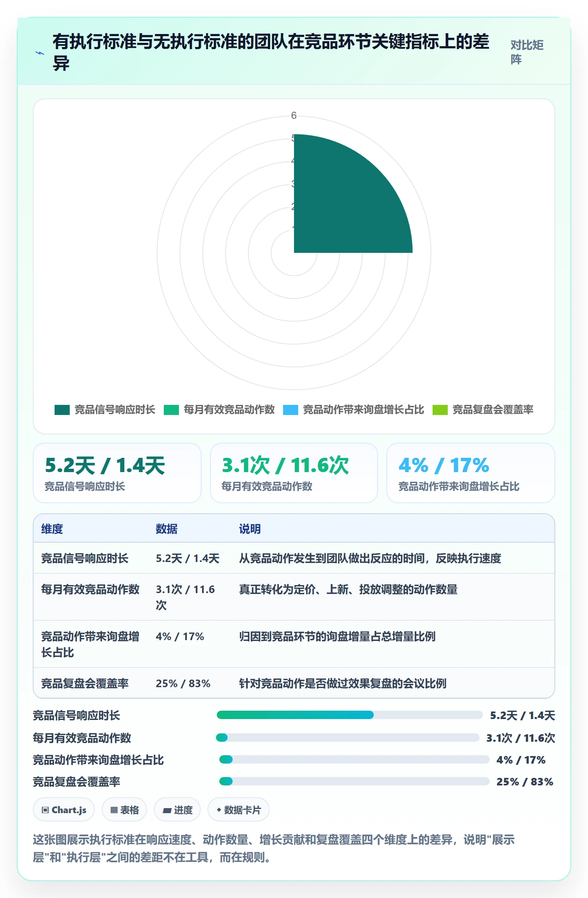
Task: Toggle the 每月有效竞品动作数 legend swatch
Action: coord(171,410)
